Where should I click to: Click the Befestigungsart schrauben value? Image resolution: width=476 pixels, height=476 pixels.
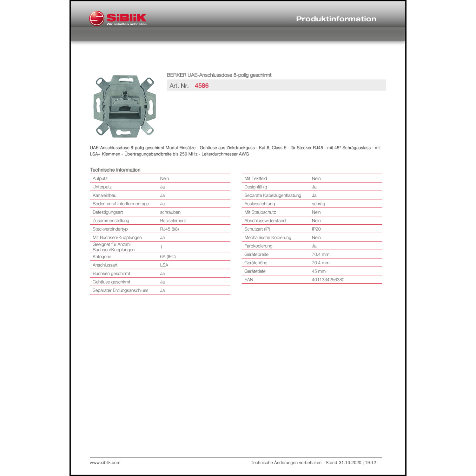click(x=170, y=212)
